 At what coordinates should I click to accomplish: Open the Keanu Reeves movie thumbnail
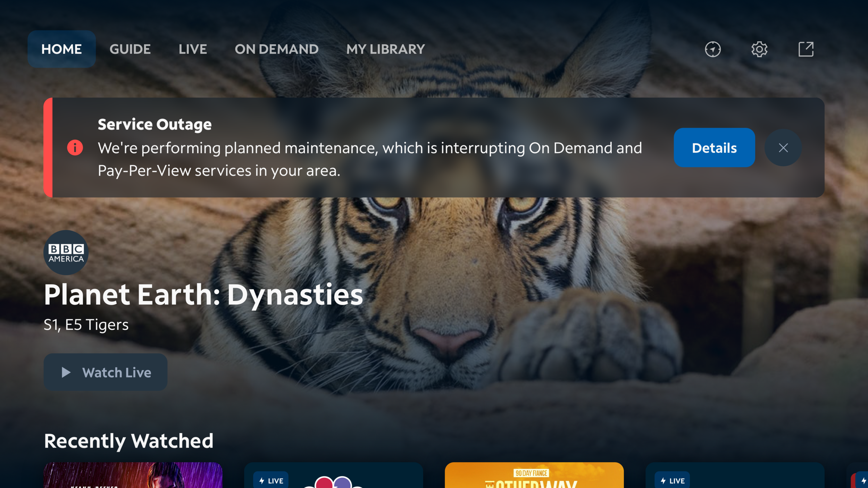pyautogui.click(x=133, y=476)
